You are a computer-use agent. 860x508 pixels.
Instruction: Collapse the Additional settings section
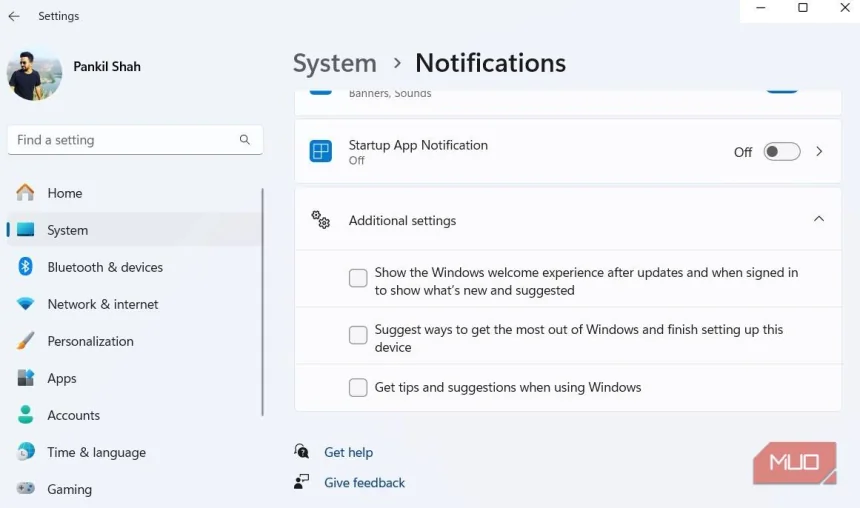(819, 219)
